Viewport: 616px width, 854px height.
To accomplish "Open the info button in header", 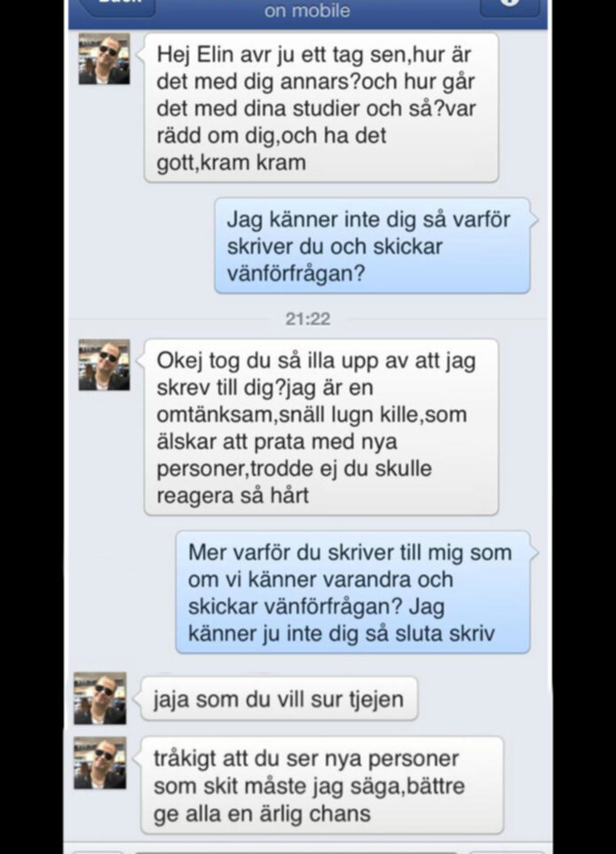I will (509, 4).
